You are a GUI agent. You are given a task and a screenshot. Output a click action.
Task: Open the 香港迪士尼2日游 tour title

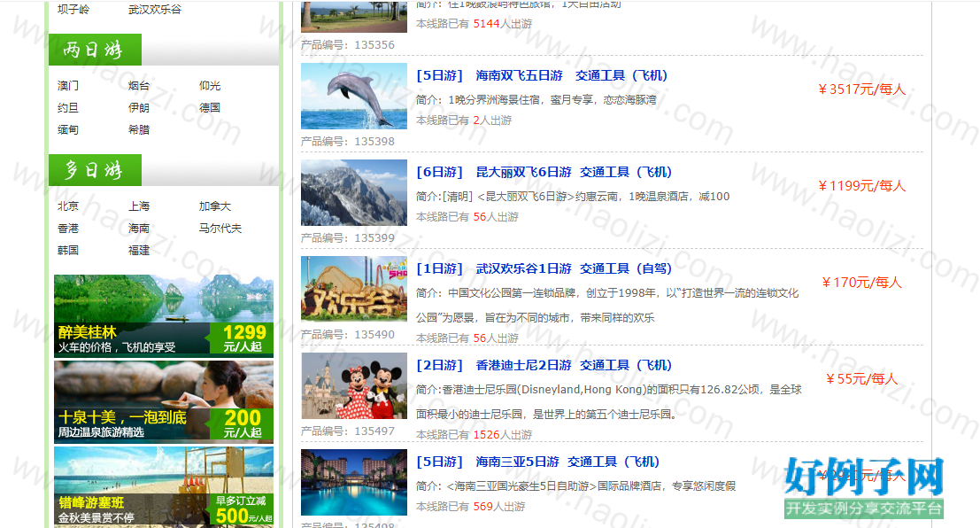pyautogui.click(x=544, y=365)
